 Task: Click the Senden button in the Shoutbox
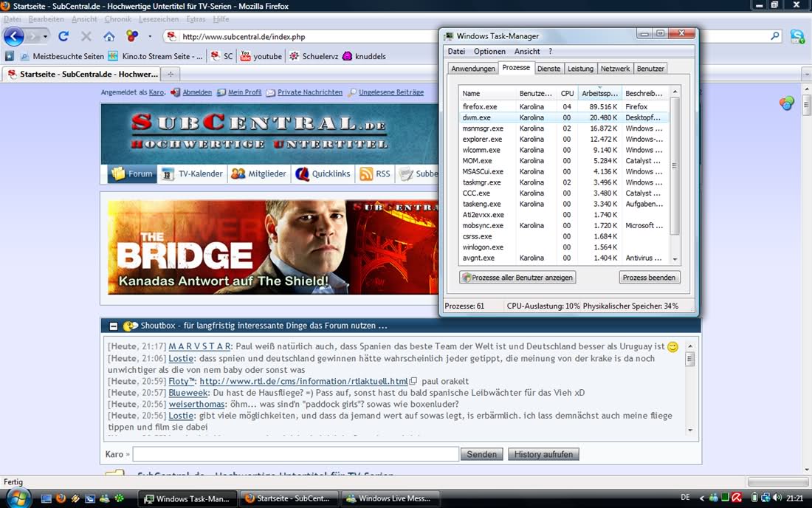[481, 454]
